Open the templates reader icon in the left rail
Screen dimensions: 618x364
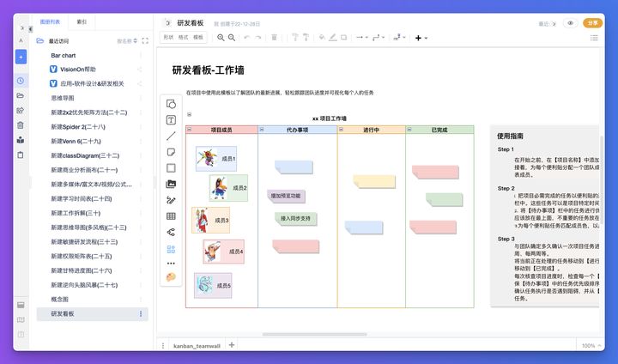[21, 140]
